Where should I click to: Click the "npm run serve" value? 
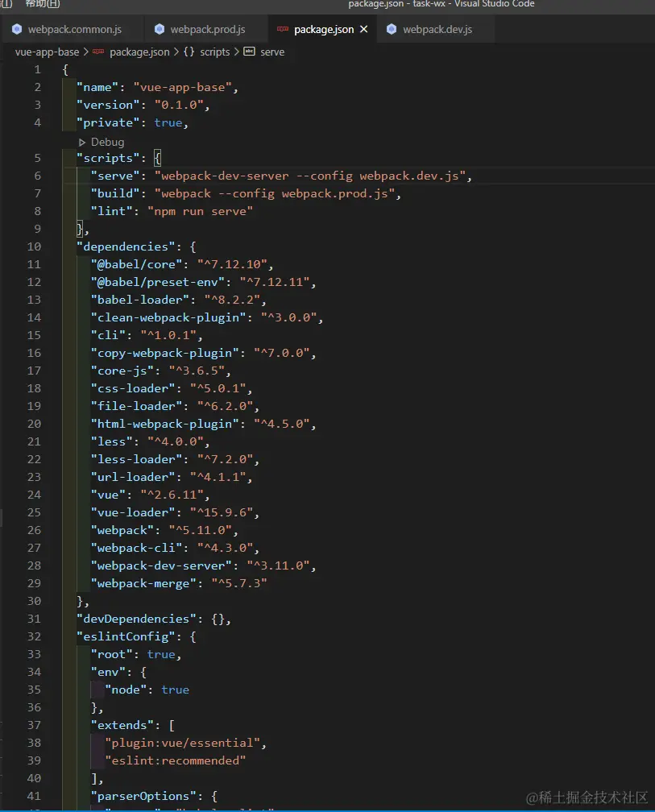point(200,211)
